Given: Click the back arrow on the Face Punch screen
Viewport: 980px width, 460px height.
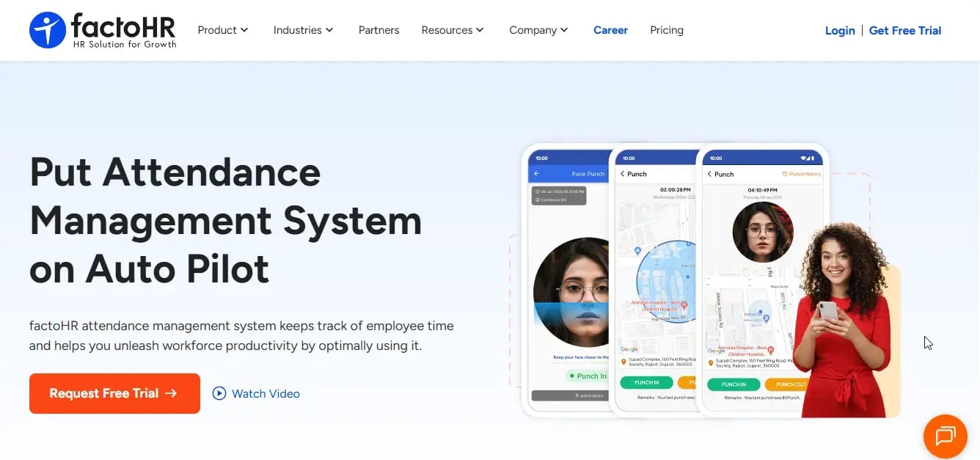Looking at the screenshot, I should 537,174.
